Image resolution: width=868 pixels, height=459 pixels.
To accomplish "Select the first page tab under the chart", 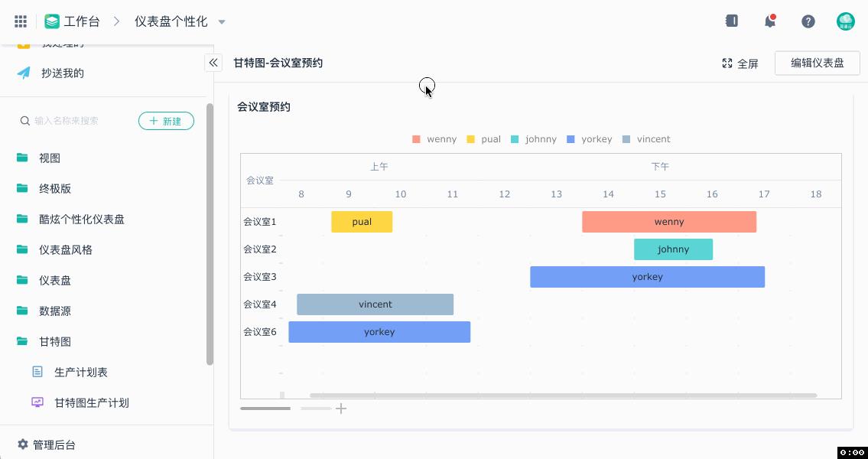I will click(265, 409).
